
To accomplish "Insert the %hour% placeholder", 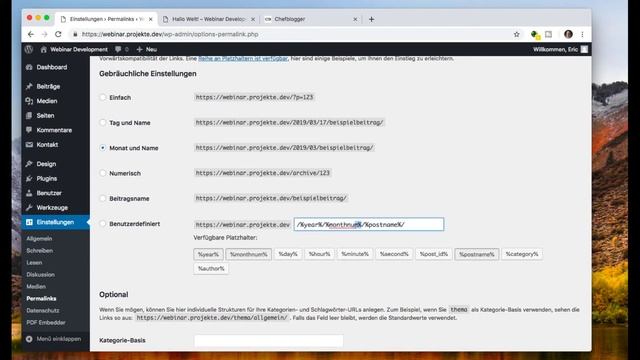I will (x=320, y=254).
